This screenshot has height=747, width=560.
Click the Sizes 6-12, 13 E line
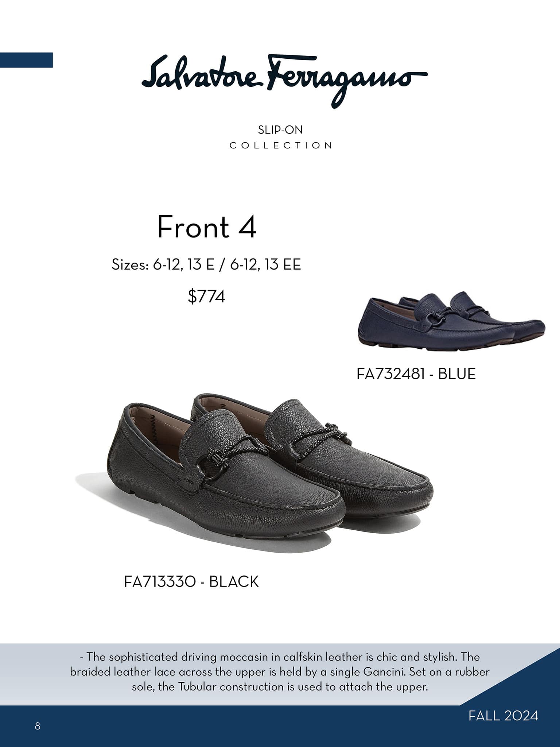(x=206, y=264)
